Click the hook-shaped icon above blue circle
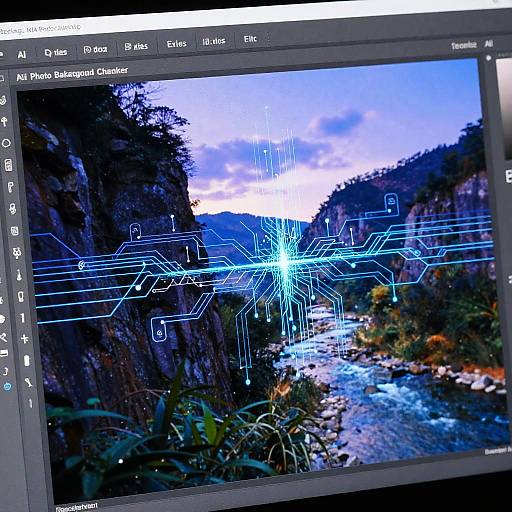This screenshot has height=512, width=512. (x=5, y=371)
